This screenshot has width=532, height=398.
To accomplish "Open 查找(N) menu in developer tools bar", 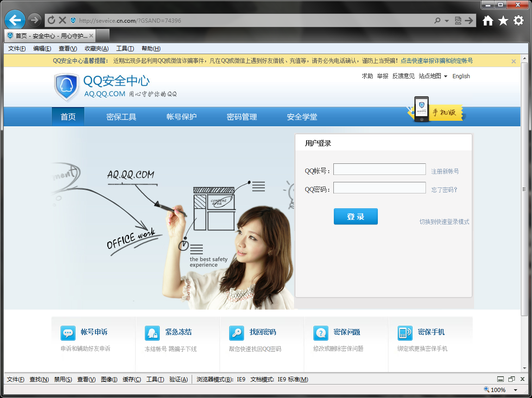I will click(x=39, y=379).
